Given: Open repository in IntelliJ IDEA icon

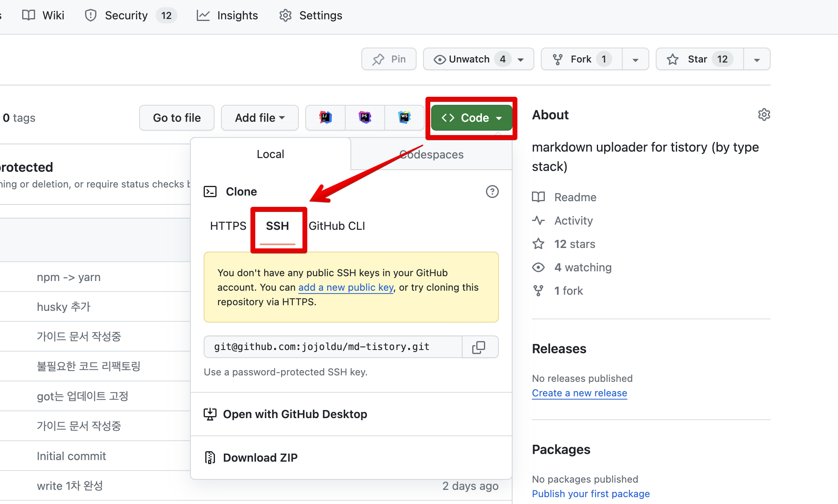Looking at the screenshot, I should [x=325, y=118].
